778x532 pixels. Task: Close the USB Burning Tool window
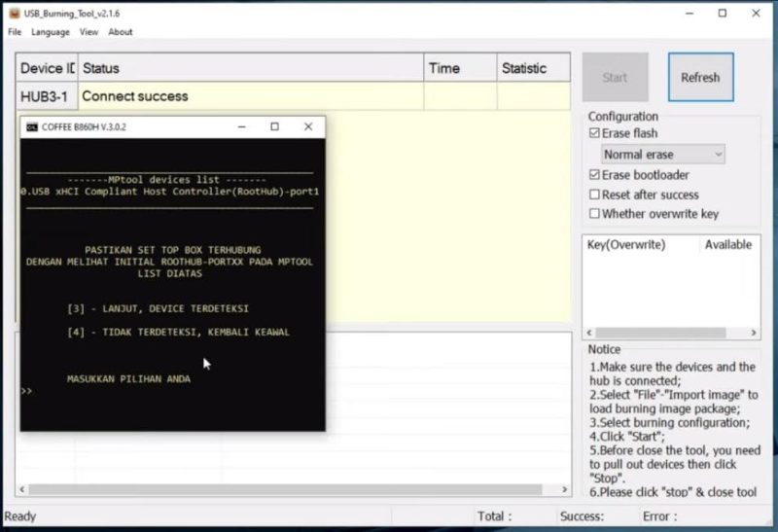756,14
